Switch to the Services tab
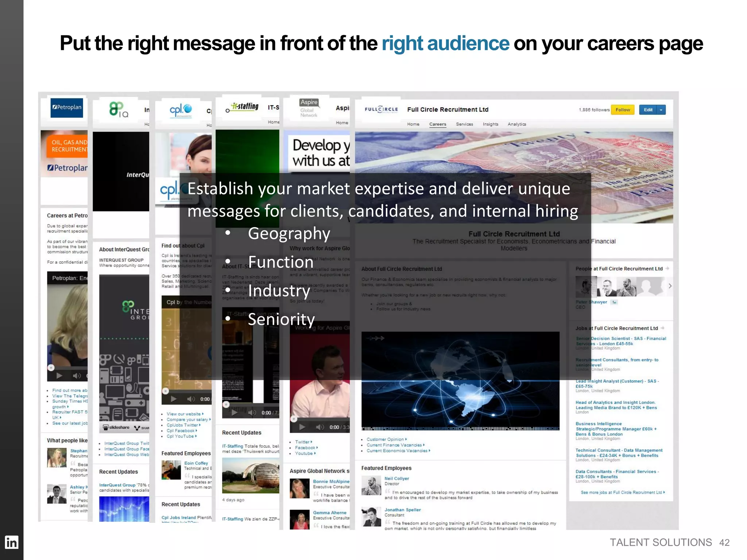The width and height of the screenshot is (747, 560). pyautogui.click(x=464, y=124)
